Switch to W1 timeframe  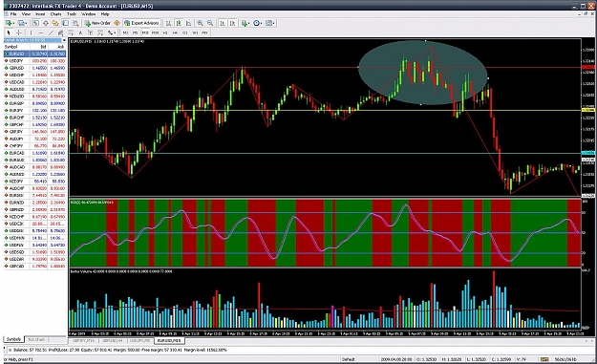pos(195,32)
